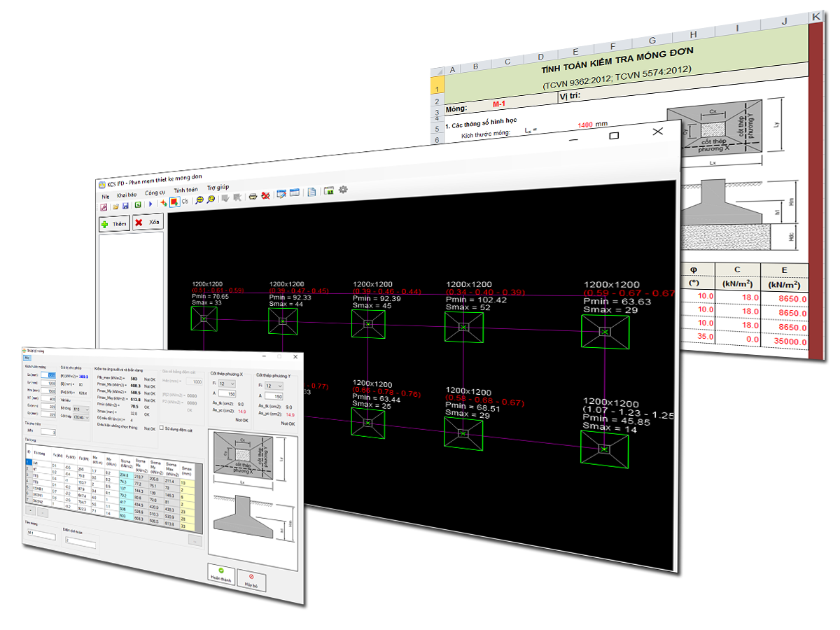This screenshot has height=630, width=840.
Task: Click the blue Run arrow toolbar icon
Action: pyautogui.click(x=150, y=204)
